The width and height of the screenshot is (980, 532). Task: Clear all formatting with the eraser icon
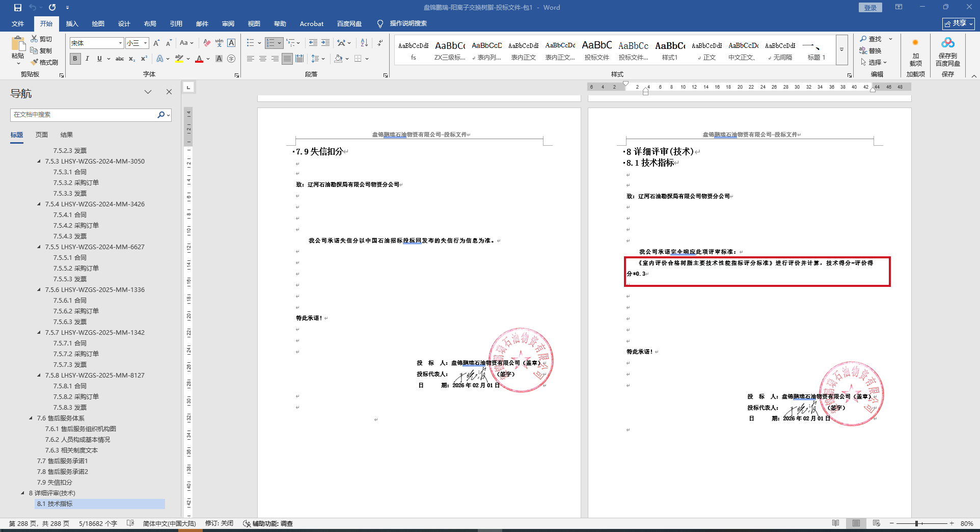coord(207,43)
